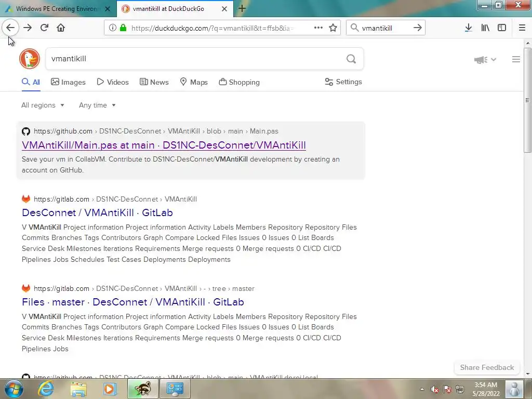The height and width of the screenshot is (399, 532).
Task: Open the DuckDuckGo side menu
Action: click(x=516, y=59)
